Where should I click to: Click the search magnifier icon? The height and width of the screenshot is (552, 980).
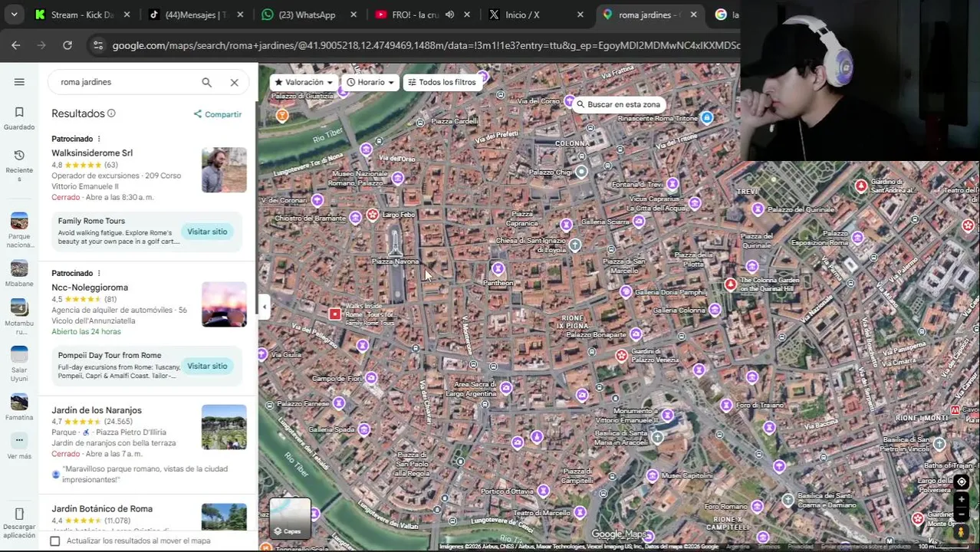(206, 82)
